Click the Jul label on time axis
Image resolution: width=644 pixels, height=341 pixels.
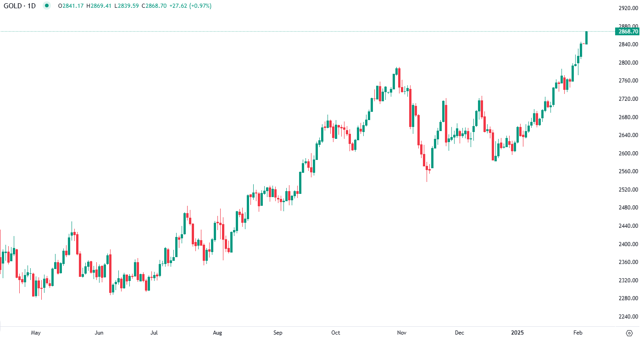click(x=154, y=333)
